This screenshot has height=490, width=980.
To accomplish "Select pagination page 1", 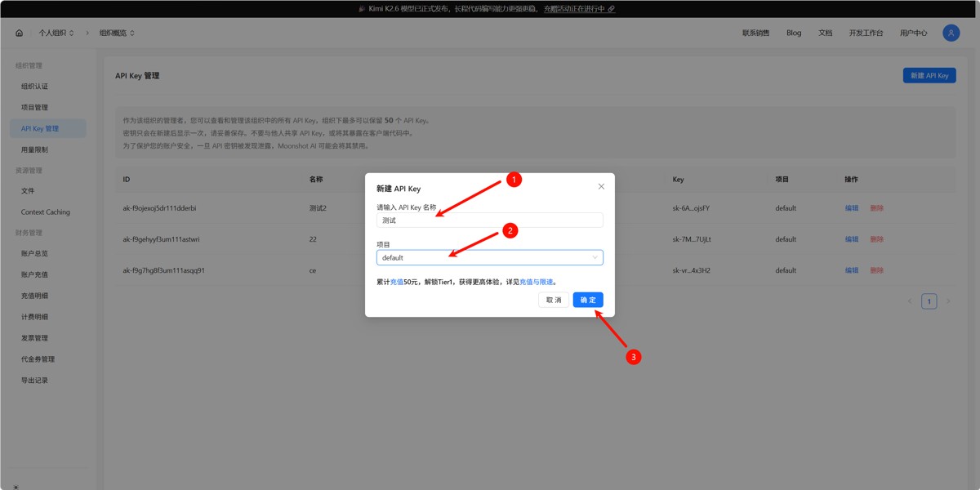I will coord(929,301).
